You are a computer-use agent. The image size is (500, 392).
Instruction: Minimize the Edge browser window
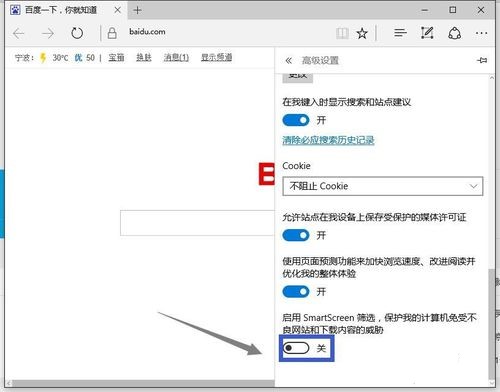(425, 10)
